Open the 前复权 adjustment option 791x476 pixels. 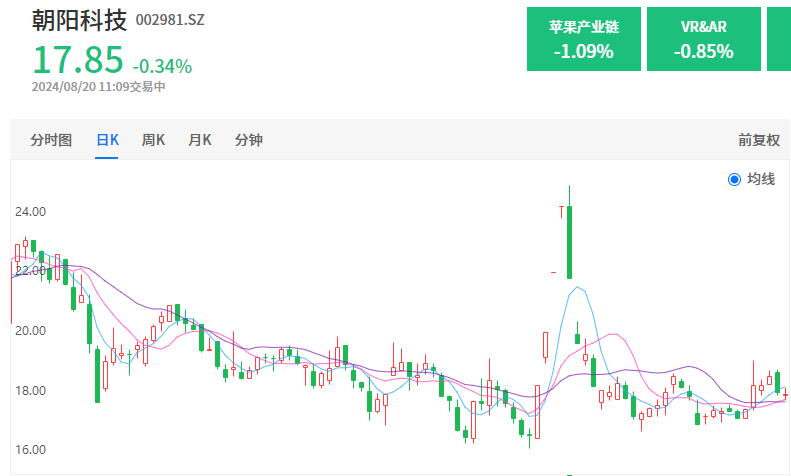(x=759, y=140)
